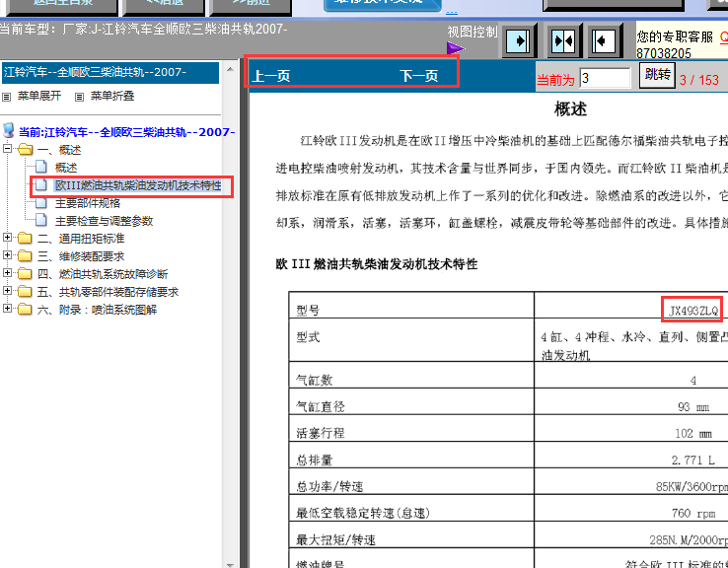Click the 760 rpm idle speed value
The image size is (728, 568).
[x=693, y=513]
